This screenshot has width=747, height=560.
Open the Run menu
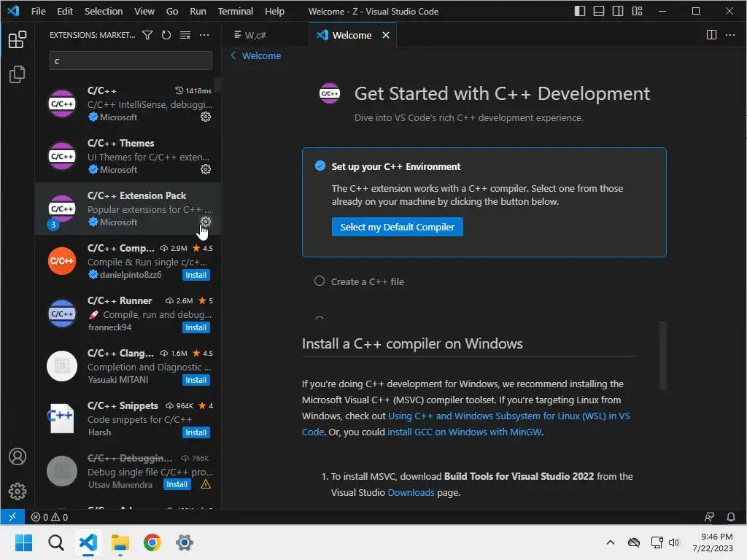point(198,11)
